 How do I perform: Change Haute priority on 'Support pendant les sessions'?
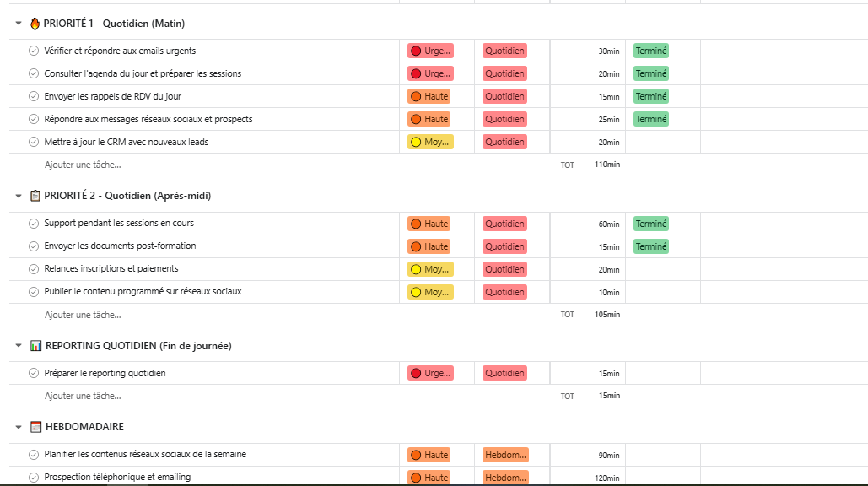pos(429,224)
